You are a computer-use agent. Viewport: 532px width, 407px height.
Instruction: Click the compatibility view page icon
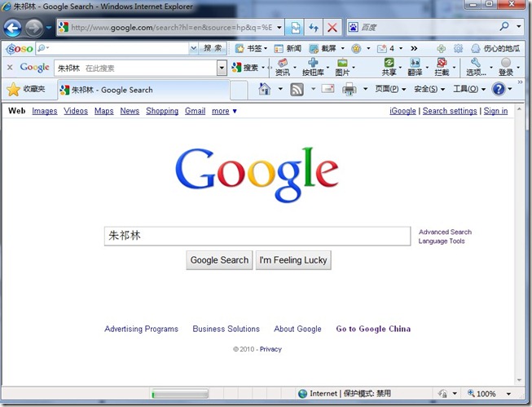point(295,28)
